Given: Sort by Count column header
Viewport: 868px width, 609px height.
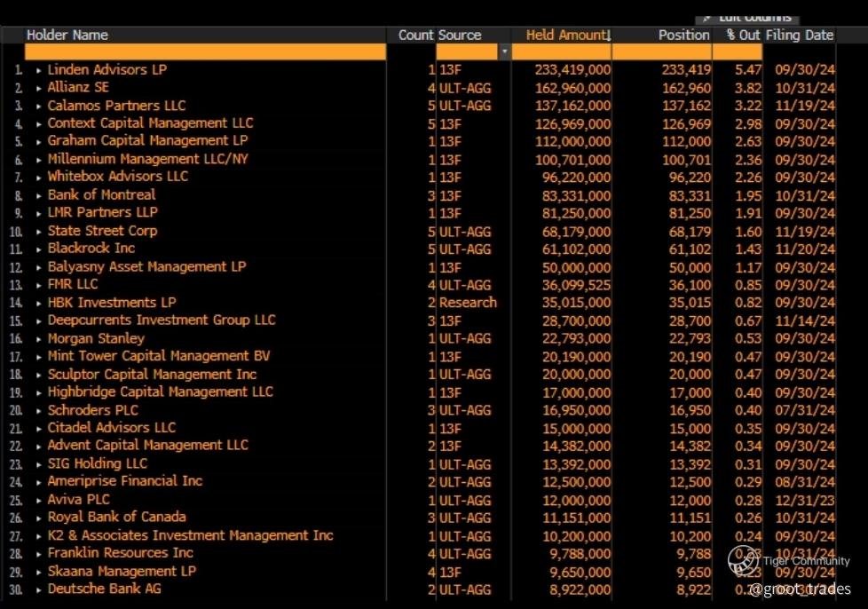Looking at the screenshot, I should (415, 35).
